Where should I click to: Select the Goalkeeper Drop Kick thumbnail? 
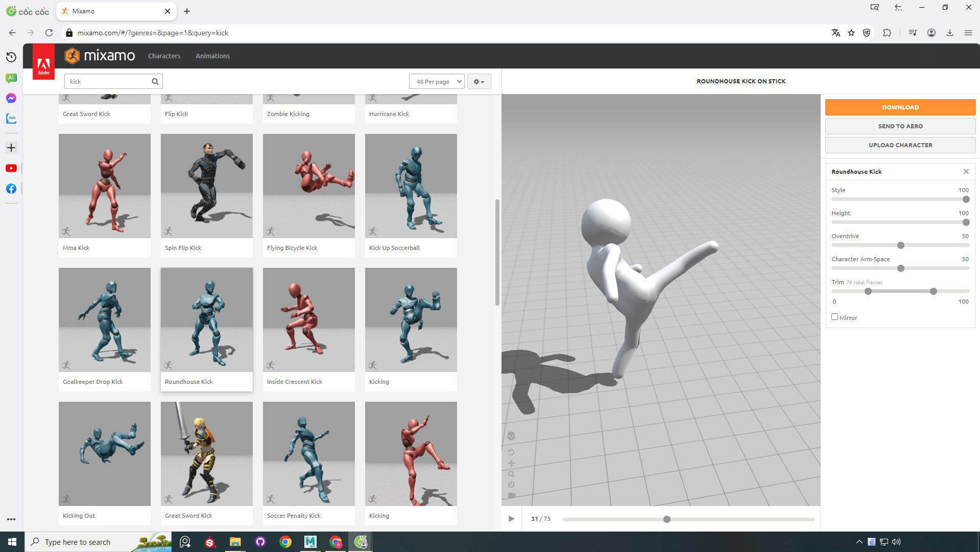click(105, 320)
